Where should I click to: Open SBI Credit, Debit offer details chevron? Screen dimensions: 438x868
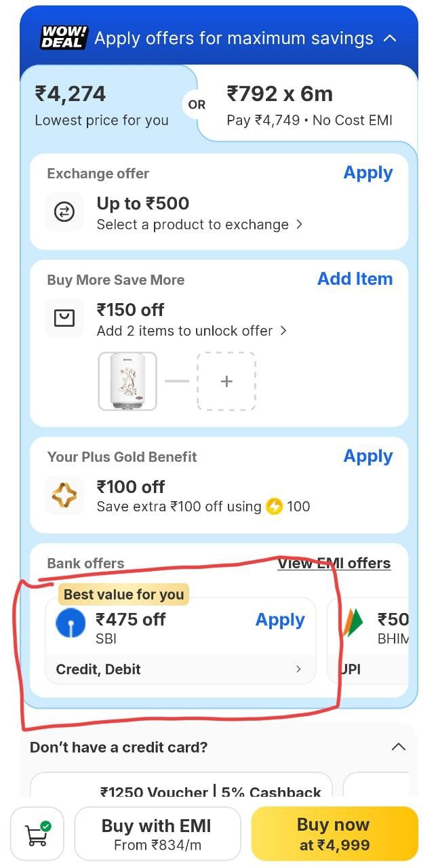coord(298,669)
